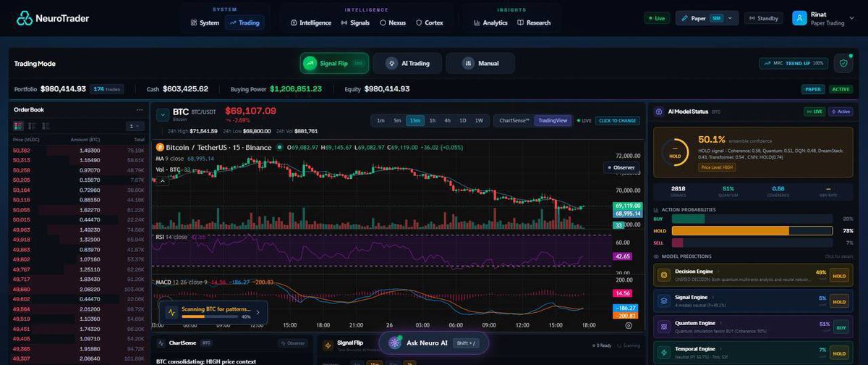The image size is (868, 365).
Task: Open the Nexus page
Action: tap(393, 22)
